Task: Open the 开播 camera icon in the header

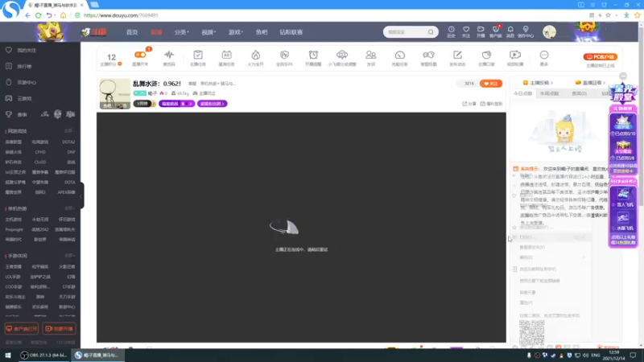Action: (x=481, y=31)
